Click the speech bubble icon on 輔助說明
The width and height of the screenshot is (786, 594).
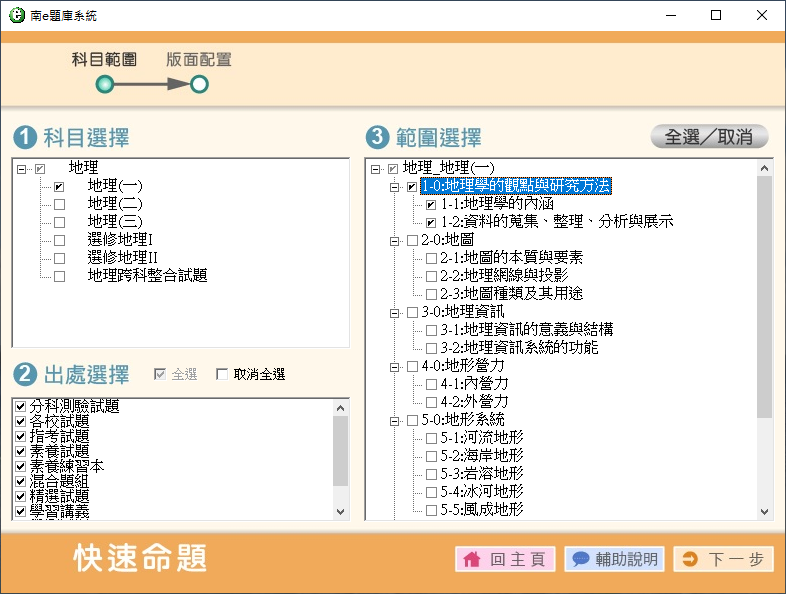580,560
